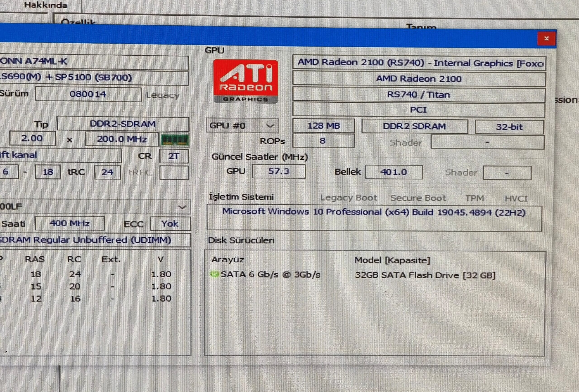Click the AMD Radeon 2100 name field
This screenshot has width=579, height=392.
click(419, 79)
